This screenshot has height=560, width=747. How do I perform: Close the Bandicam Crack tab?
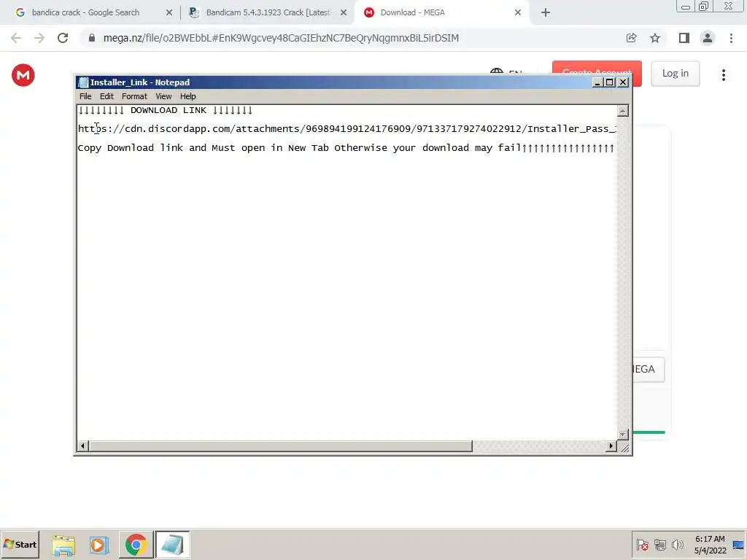coord(344,12)
